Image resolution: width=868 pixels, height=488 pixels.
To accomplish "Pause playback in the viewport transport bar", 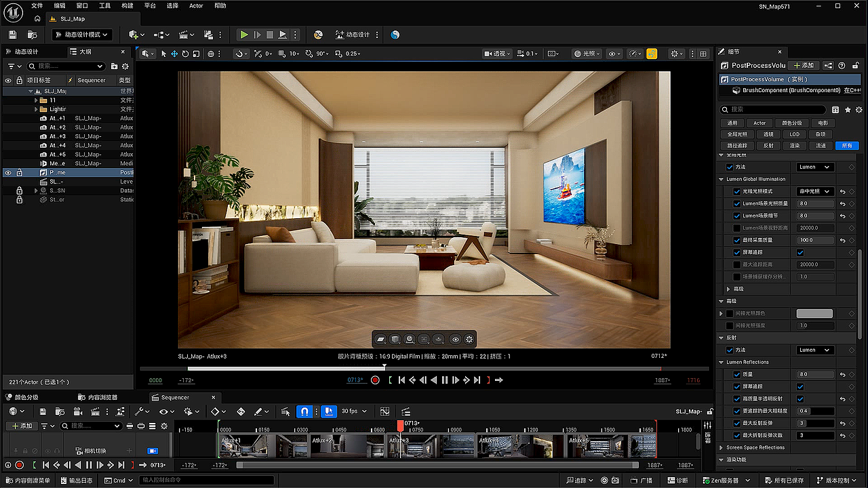I will [x=445, y=380].
